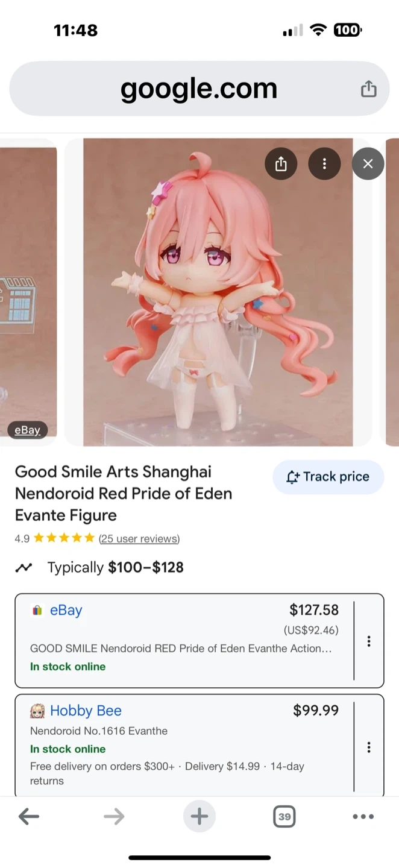This screenshot has height=868, width=399.
Task: Tap the eBay price $127.58
Action: pos(314,610)
